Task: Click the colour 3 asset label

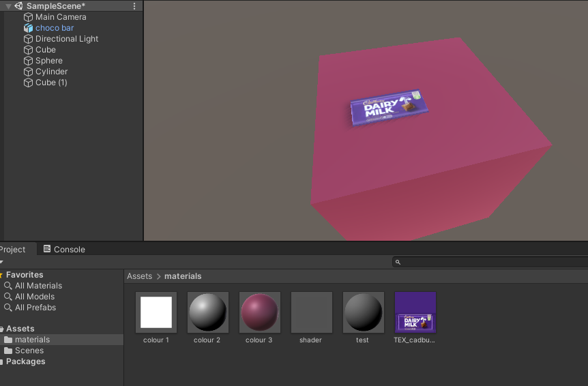Action: (x=259, y=340)
